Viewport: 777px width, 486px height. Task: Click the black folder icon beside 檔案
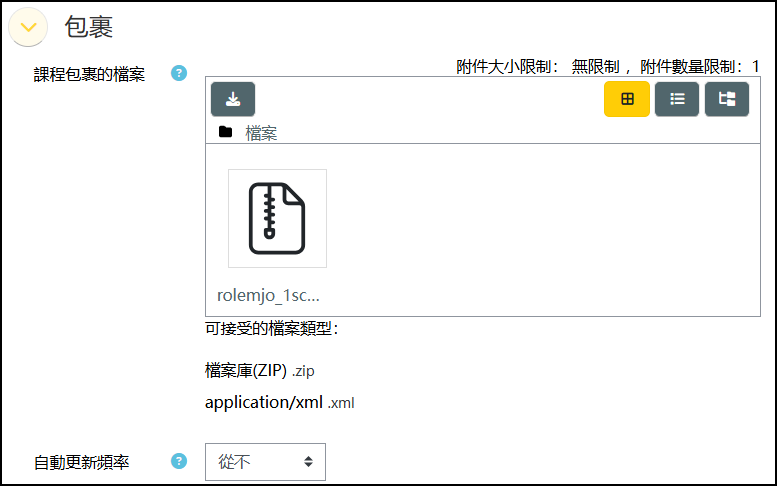tap(225, 132)
